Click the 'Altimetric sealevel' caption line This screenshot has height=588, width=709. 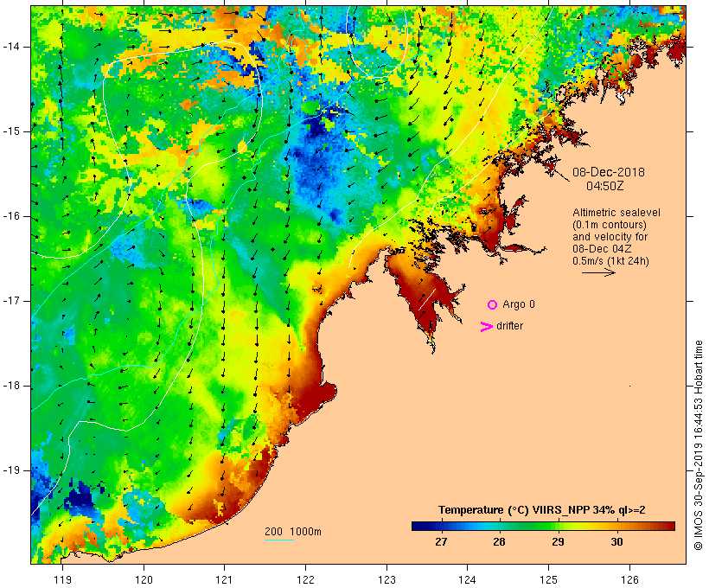point(616,213)
